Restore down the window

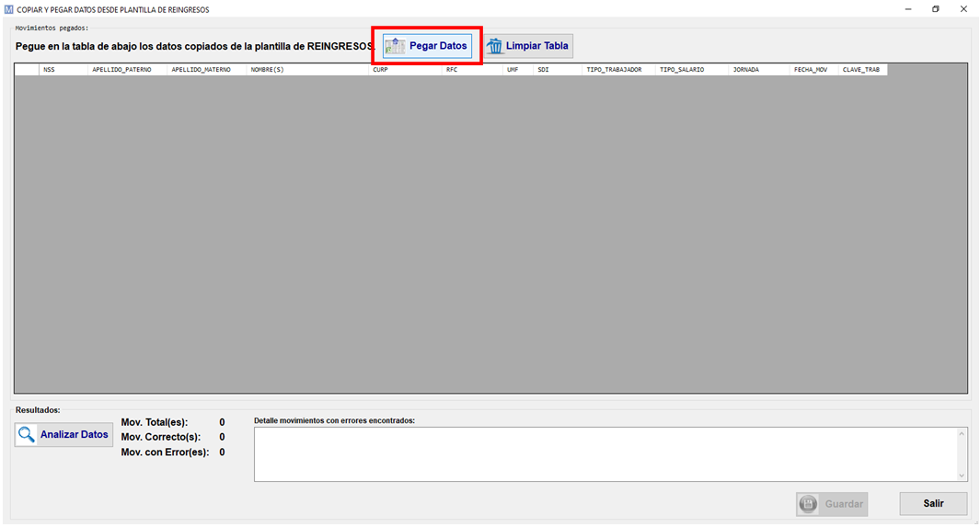tap(936, 9)
